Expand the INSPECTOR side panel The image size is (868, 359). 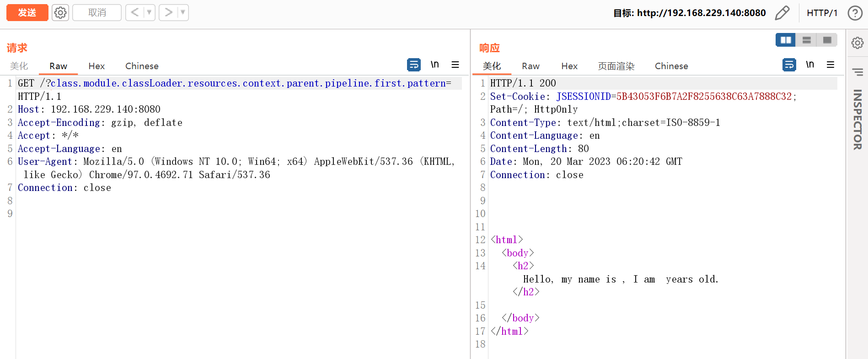click(x=857, y=119)
